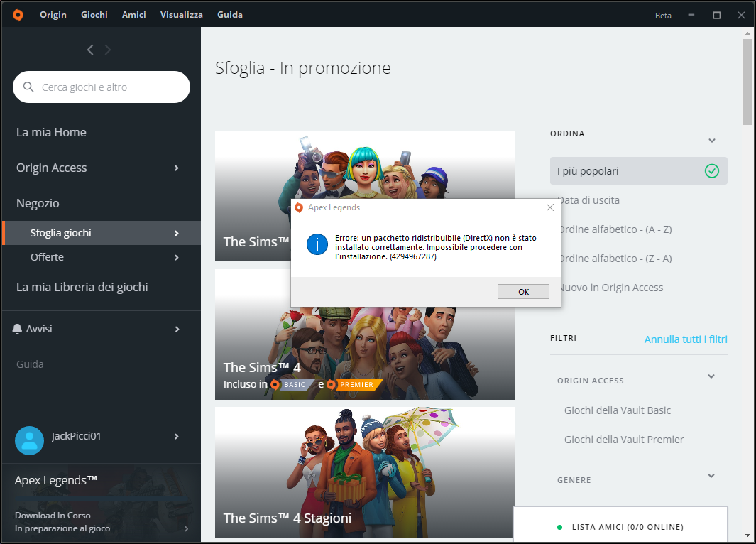Close the Apex Legends error dialog

549,207
